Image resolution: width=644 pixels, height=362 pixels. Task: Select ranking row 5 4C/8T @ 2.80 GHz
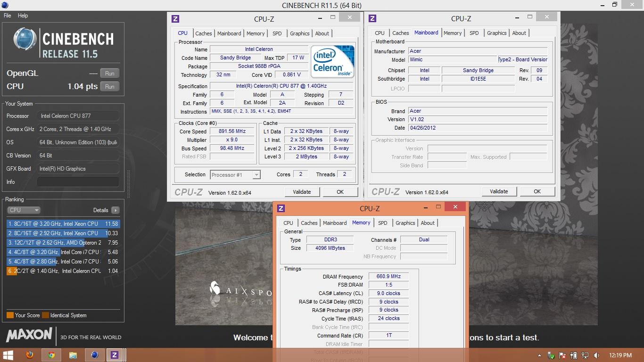point(63,262)
